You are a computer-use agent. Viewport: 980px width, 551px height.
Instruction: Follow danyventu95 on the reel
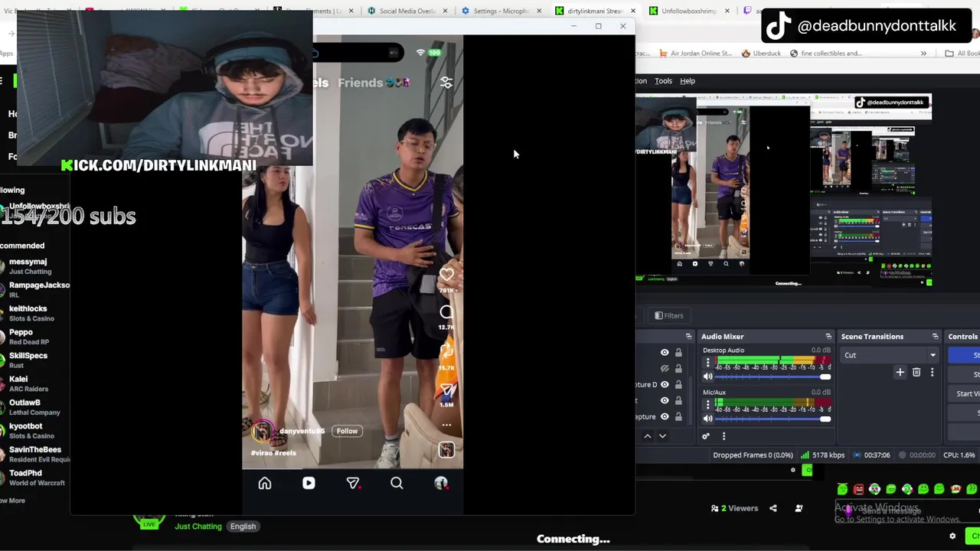[x=347, y=431]
